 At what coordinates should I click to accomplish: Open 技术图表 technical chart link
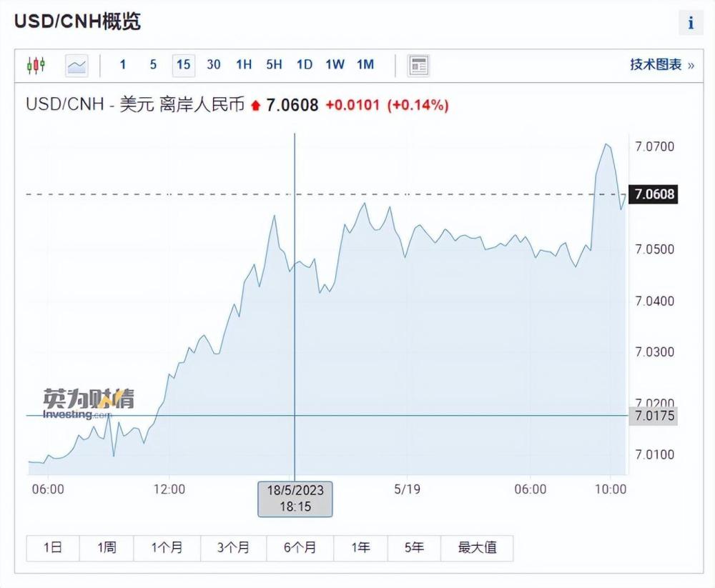click(661, 65)
